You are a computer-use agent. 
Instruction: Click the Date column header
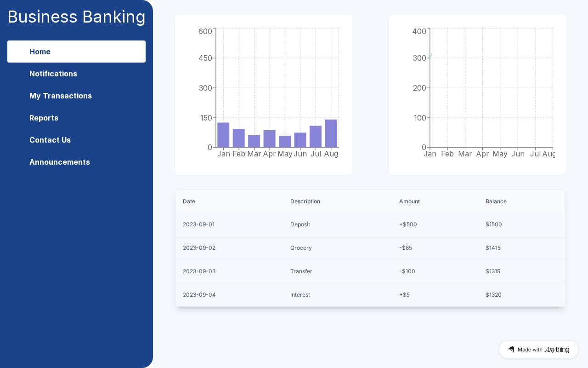click(x=189, y=201)
